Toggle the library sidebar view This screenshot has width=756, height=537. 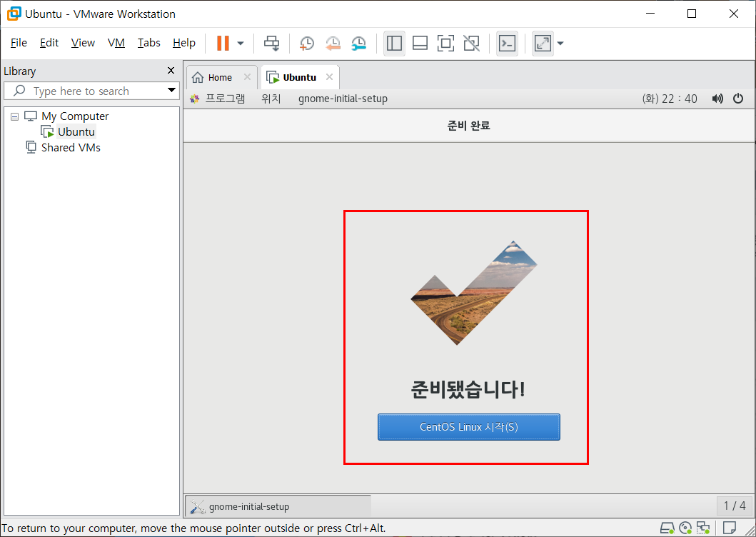pos(394,43)
